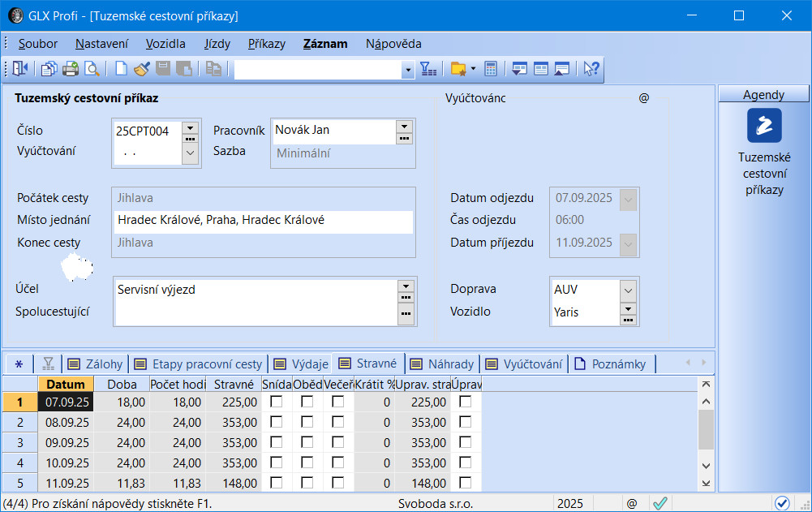812x512 pixels.
Task: Enable Večeře checkbox in row 3
Action: [x=337, y=443]
